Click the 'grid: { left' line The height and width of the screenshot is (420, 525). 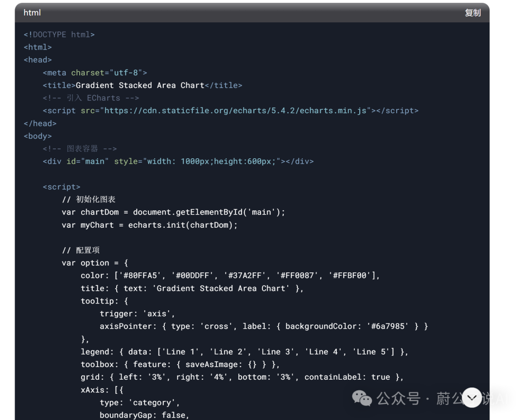coord(242,377)
